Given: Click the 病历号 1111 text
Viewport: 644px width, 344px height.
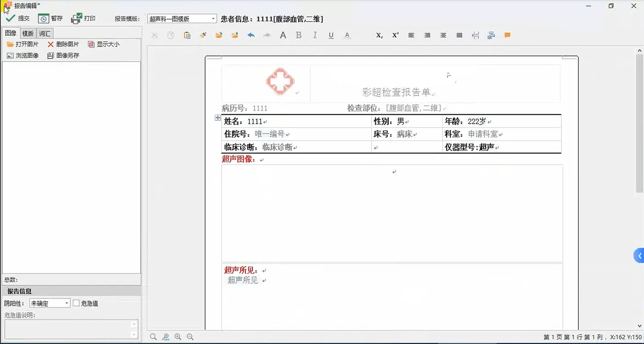Looking at the screenshot, I should pos(245,108).
